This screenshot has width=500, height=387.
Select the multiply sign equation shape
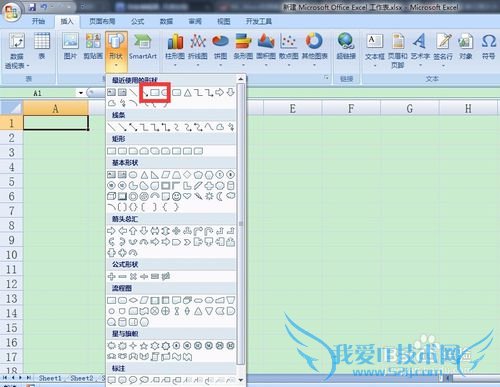coord(133,276)
